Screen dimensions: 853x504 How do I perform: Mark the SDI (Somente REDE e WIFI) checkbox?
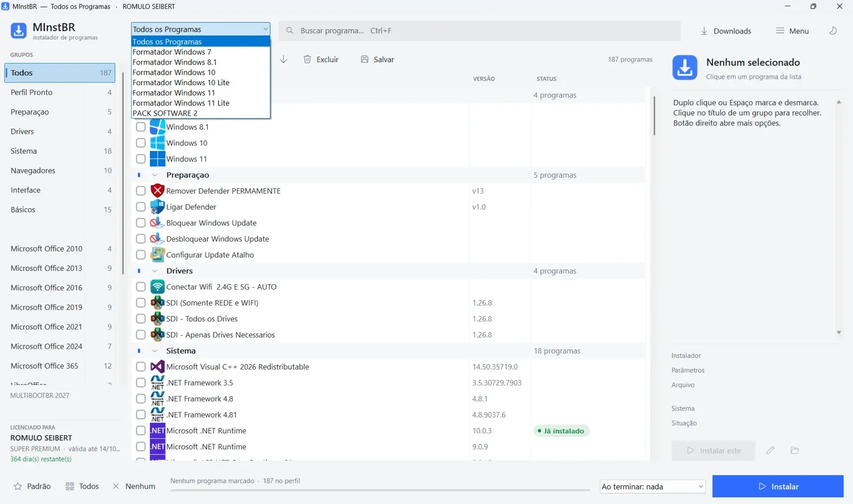[x=141, y=303]
